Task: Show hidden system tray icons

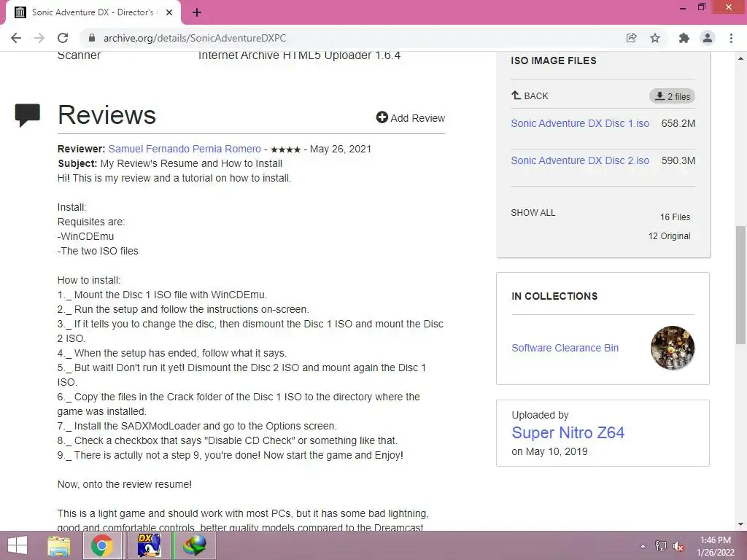Action: pos(643,546)
